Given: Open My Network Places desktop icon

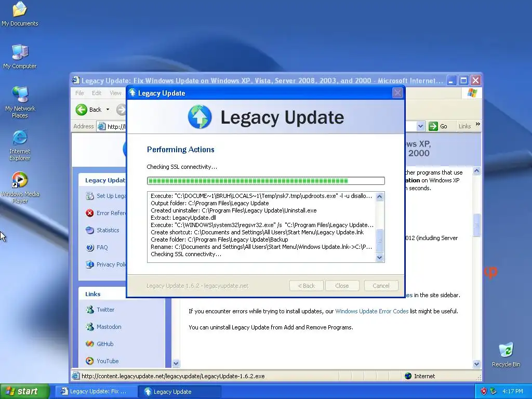Looking at the screenshot, I should click(x=20, y=102).
